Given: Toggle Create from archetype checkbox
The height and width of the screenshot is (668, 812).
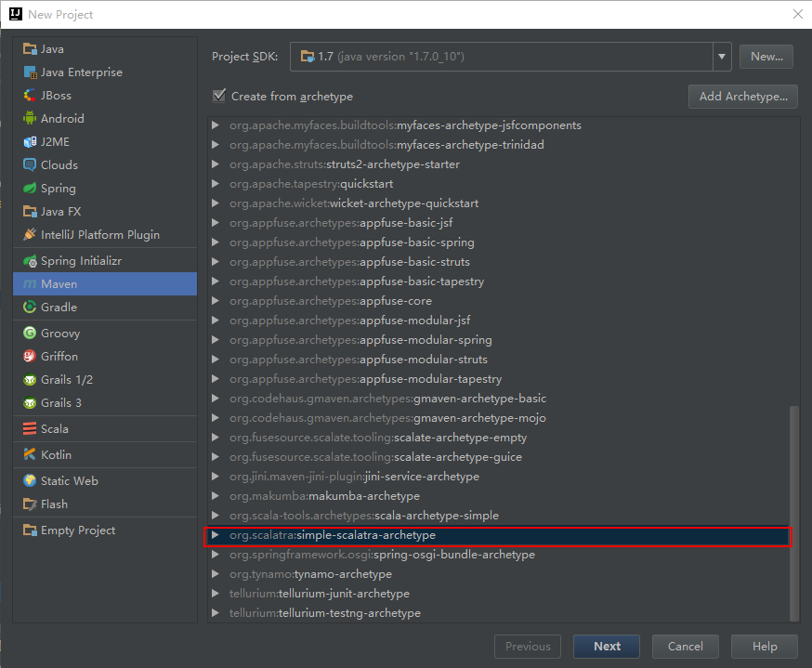Looking at the screenshot, I should pyautogui.click(x=219, y=96).
